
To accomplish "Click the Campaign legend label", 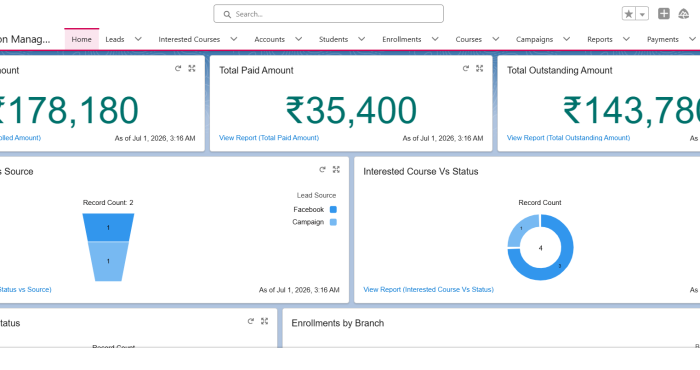I will coord(308,222).
